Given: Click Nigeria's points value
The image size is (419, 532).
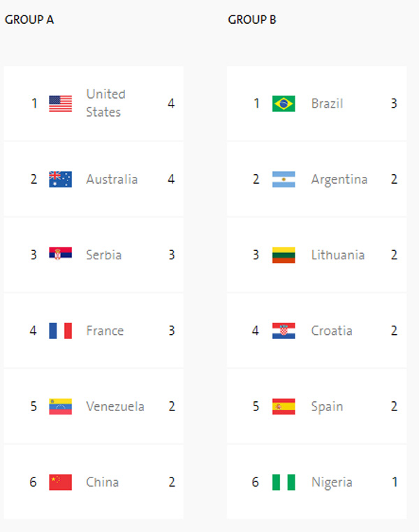Looking at the screenshot, I should [x=395, y=482].
